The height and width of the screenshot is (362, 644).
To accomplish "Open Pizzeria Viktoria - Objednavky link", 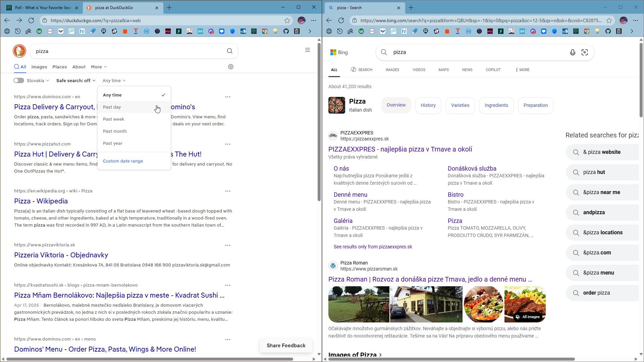I will (61, 255).
